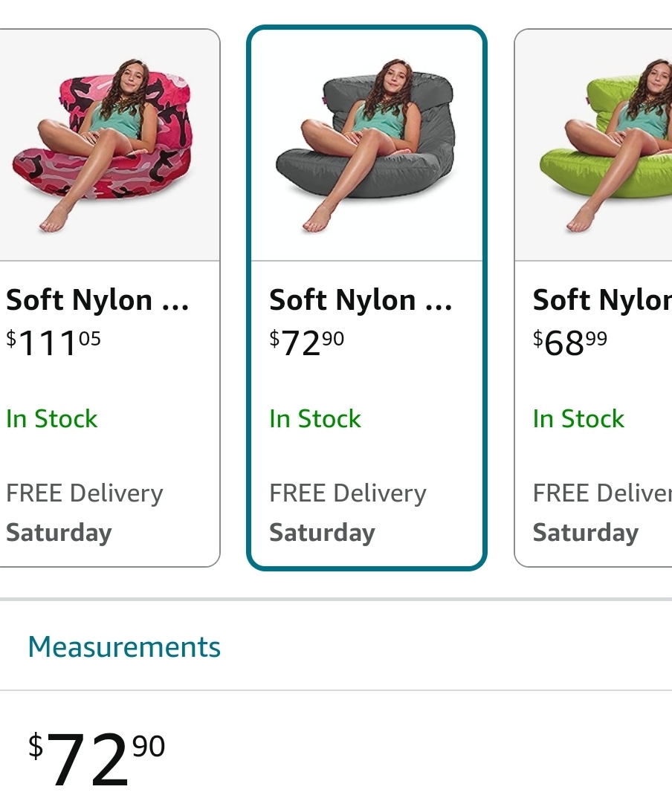Image resolution: width=672 pixels, height=798 pixels.
Task: Tap the large $72.90 price below Measurements
Action: click(x=97, y=758)
